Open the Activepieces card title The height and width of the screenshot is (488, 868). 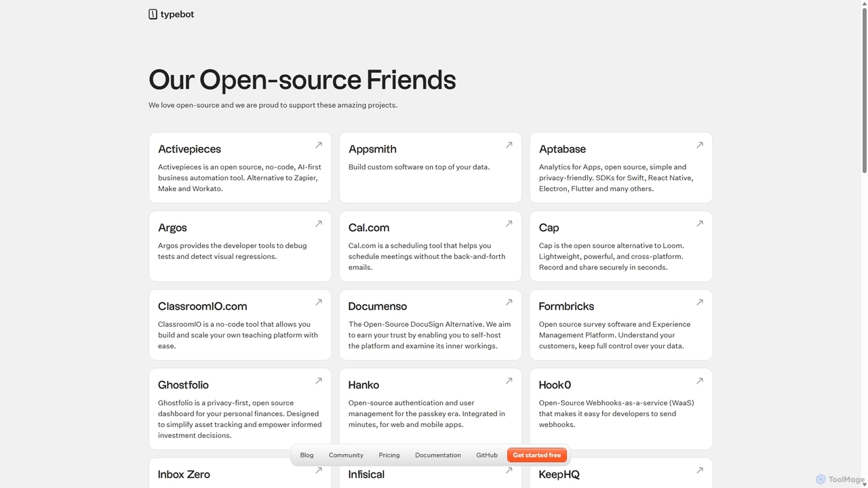(x=189, y=149)
